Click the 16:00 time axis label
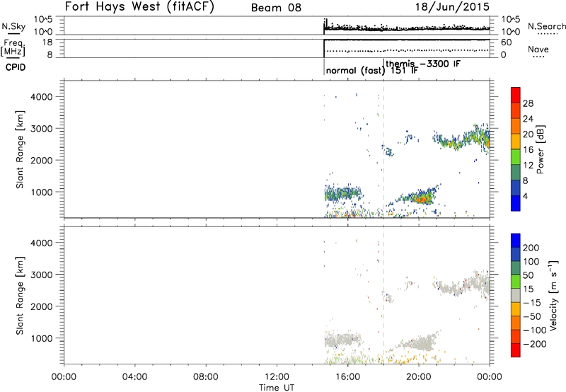Screen dimensions: 566x392 347,377
